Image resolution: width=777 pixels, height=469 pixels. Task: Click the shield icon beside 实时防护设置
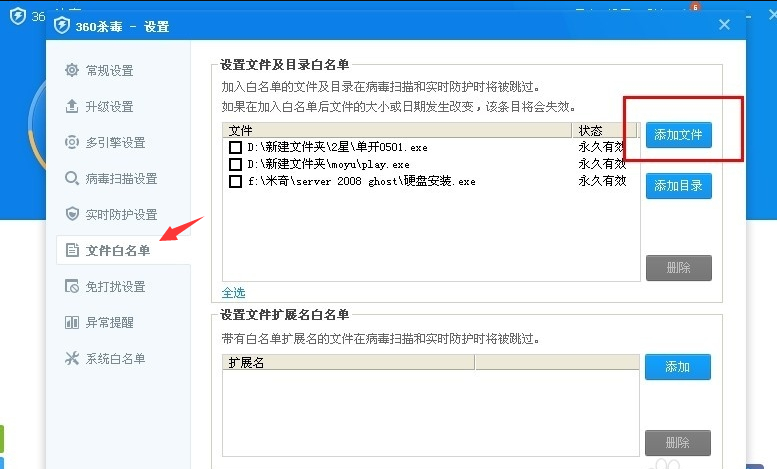coord(72,214)
